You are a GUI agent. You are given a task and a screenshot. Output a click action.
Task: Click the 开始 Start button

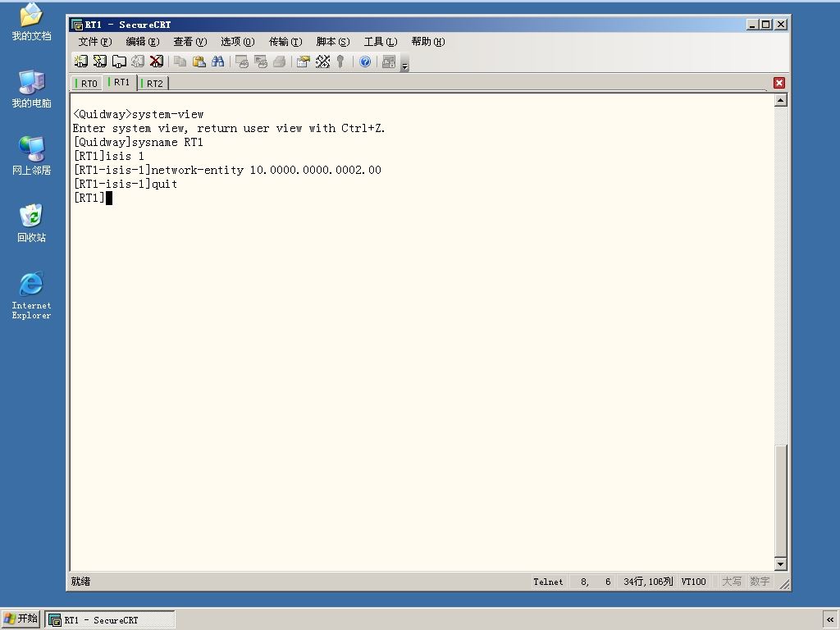coord(21,619)
